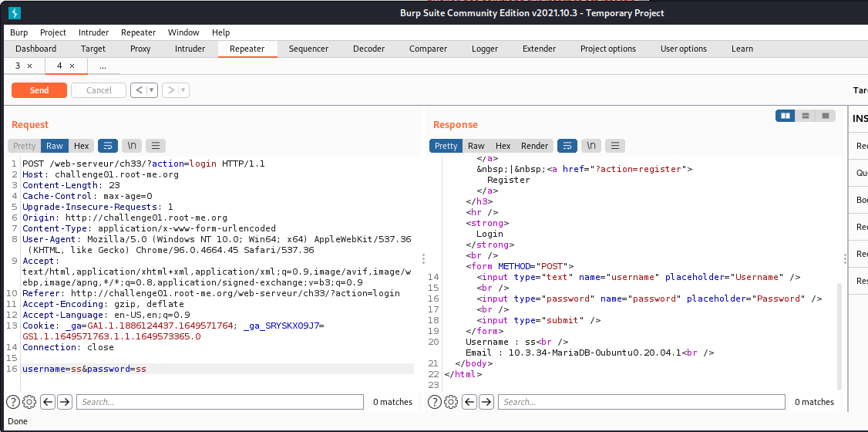Switch Response view to Raw
Viewport: 868px width, 432px height.
pos(476,146)
